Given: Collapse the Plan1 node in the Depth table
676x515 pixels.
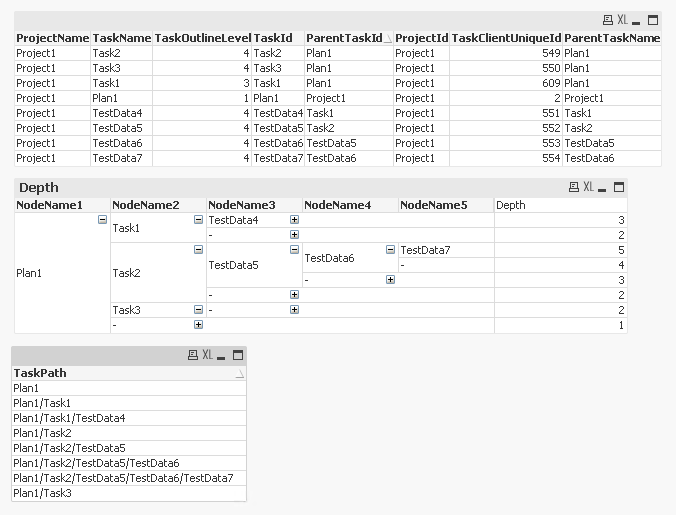Looking at the screenshot, I should (x=102, y=220).
